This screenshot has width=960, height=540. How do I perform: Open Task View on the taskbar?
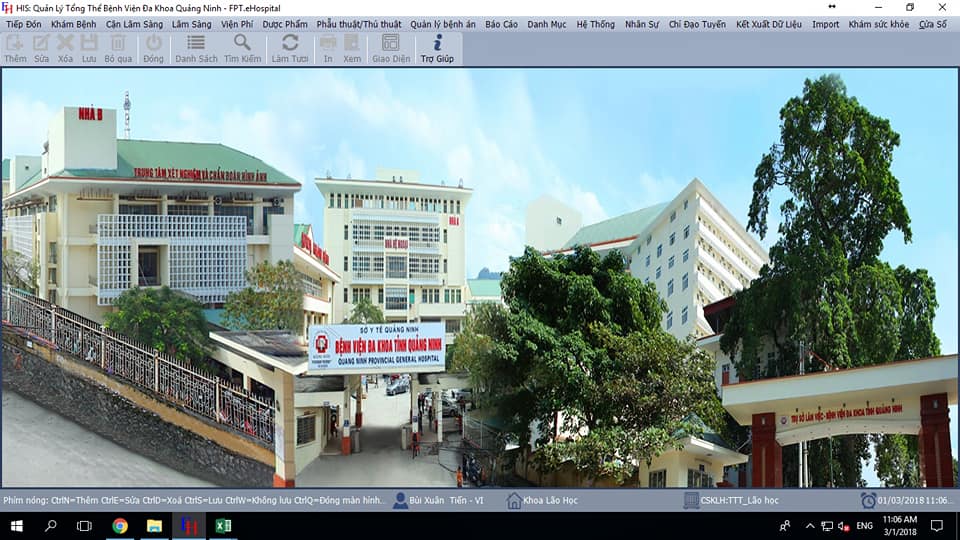point(84,526)
